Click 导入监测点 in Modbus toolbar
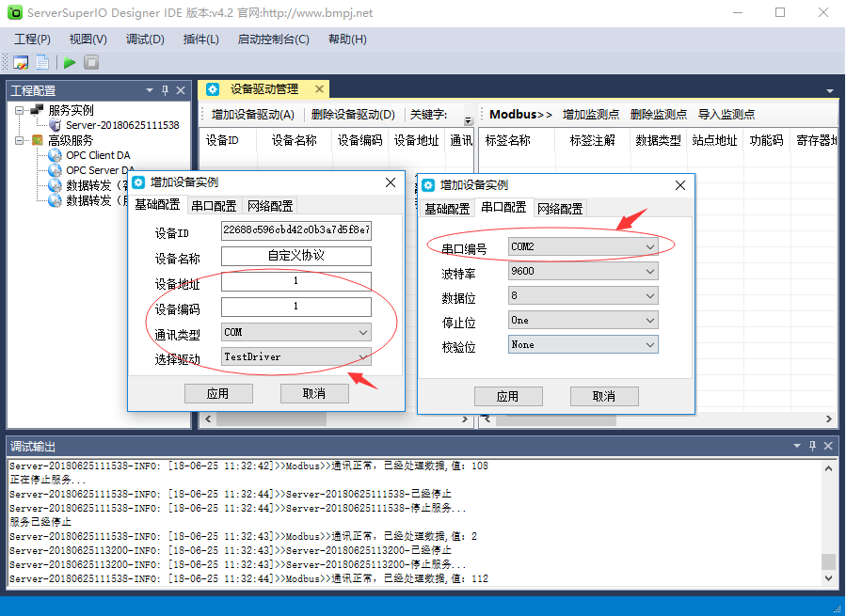Viewport: 846px width, 616px height. tap(726, 115)
